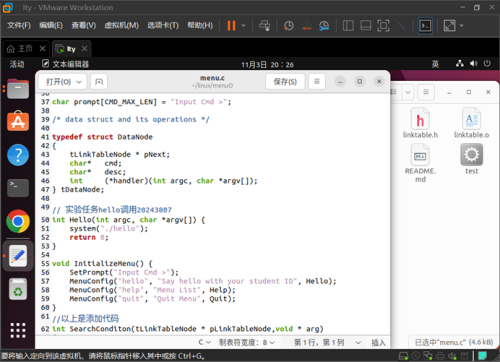Viewport: 500px width, 362px height.
Task: Click the 英 input method indicator
Action: click(x=435, y=64)
